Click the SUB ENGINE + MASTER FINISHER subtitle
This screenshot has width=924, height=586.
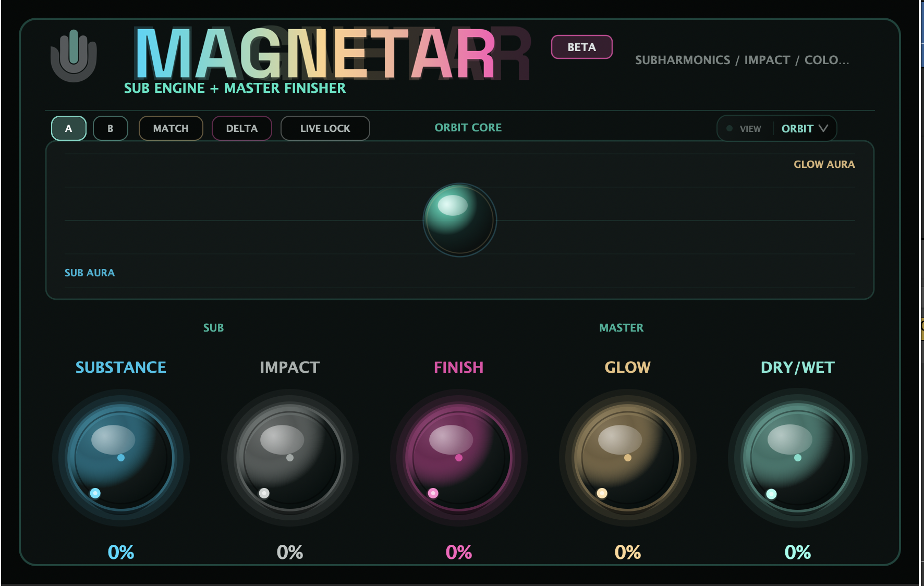point(235,88)
